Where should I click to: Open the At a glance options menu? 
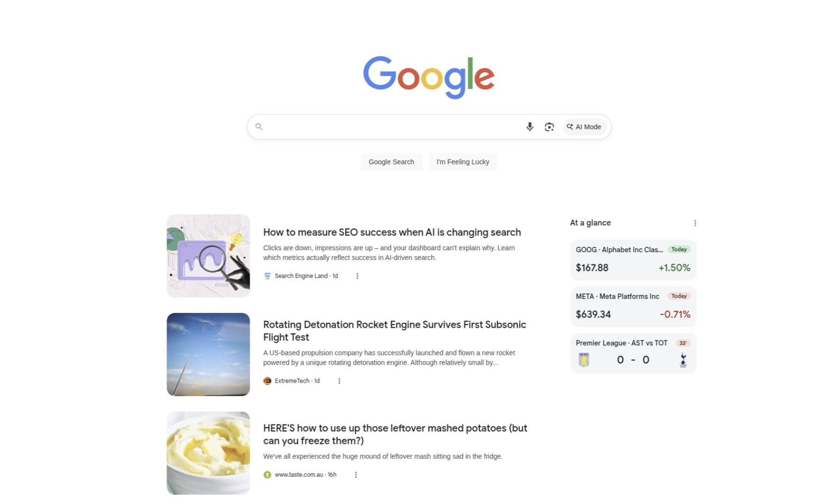tap(695, 222)
